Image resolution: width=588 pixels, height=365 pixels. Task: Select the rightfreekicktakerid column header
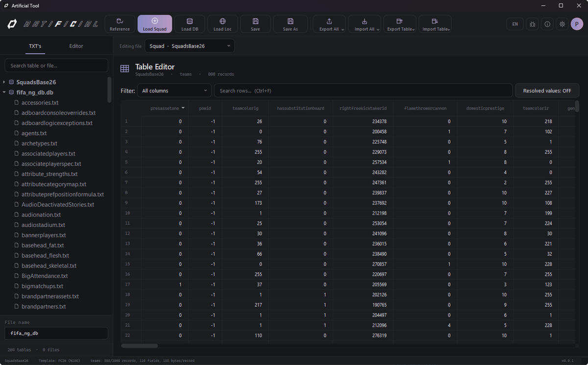click(x=363, y=108)
